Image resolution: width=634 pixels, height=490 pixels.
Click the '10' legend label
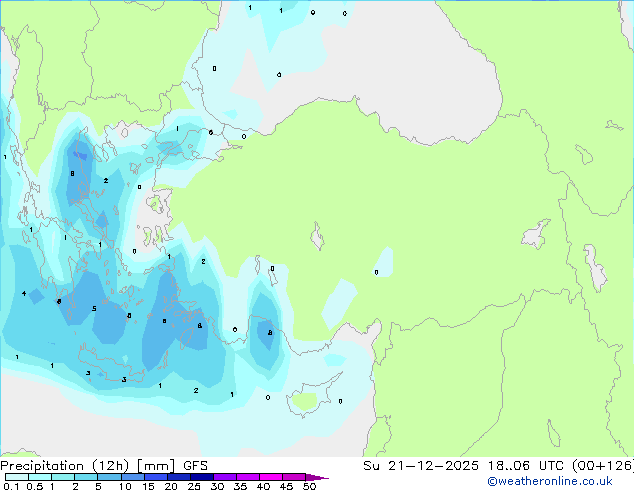click(125, 486)
